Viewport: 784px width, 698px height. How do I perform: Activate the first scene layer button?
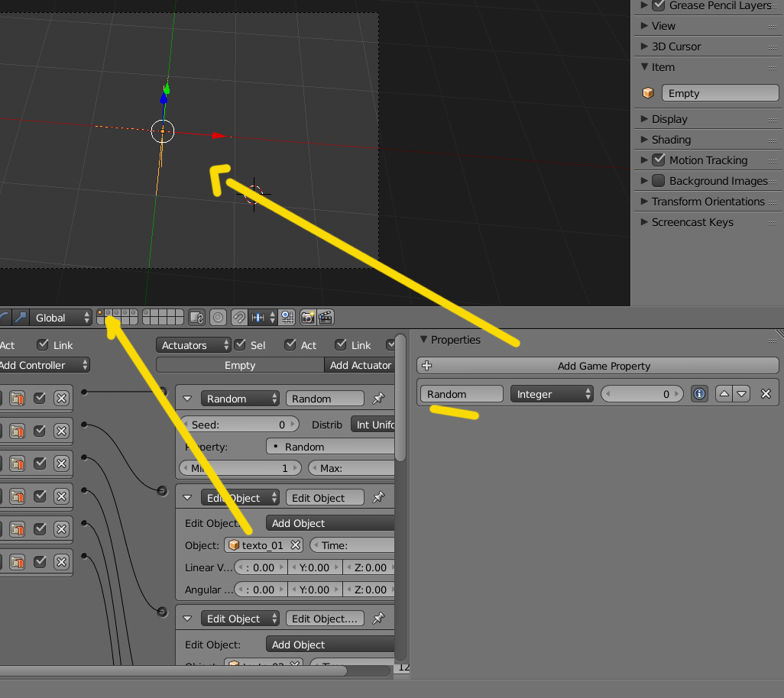(100, 313)
